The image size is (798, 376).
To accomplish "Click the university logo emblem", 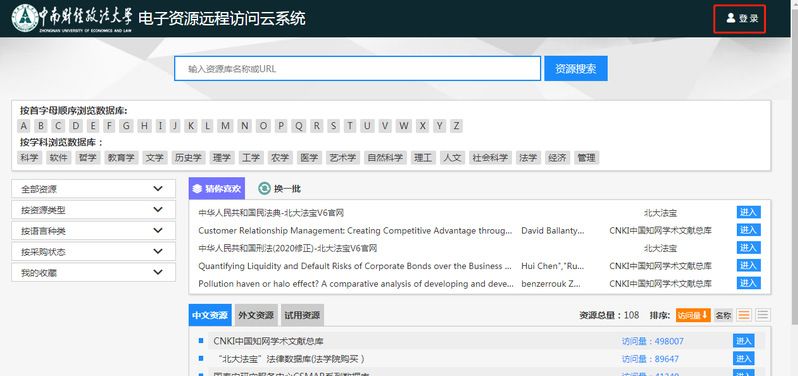I will point(25,18).
